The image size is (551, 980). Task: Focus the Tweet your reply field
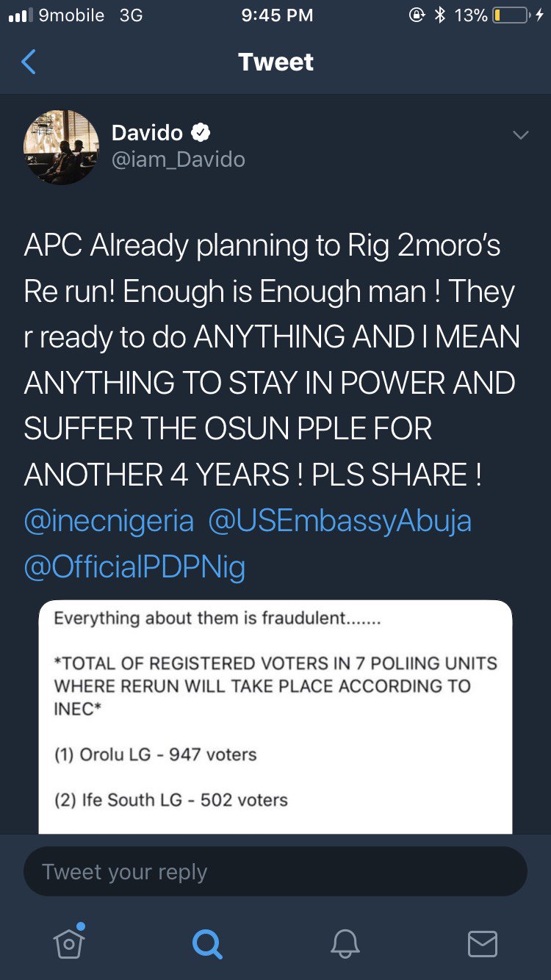275,872
